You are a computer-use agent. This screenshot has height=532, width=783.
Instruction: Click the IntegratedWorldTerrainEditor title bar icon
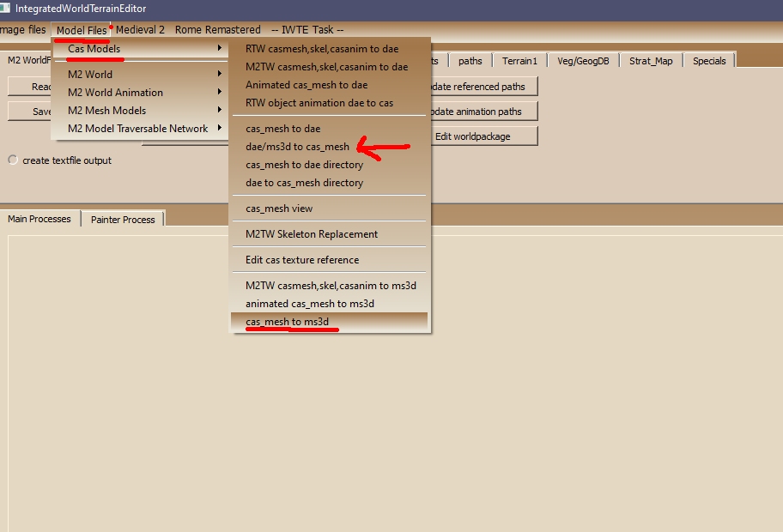(5, 8)
